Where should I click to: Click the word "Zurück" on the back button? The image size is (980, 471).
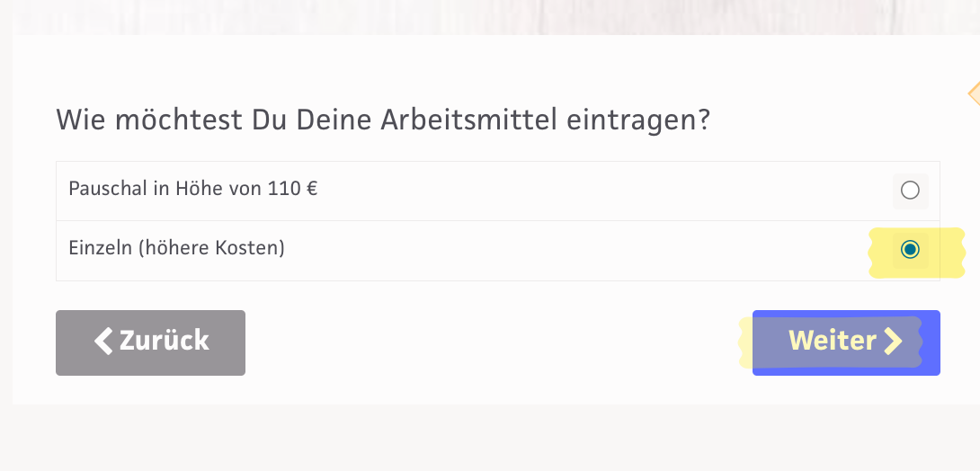pos(165,341)
